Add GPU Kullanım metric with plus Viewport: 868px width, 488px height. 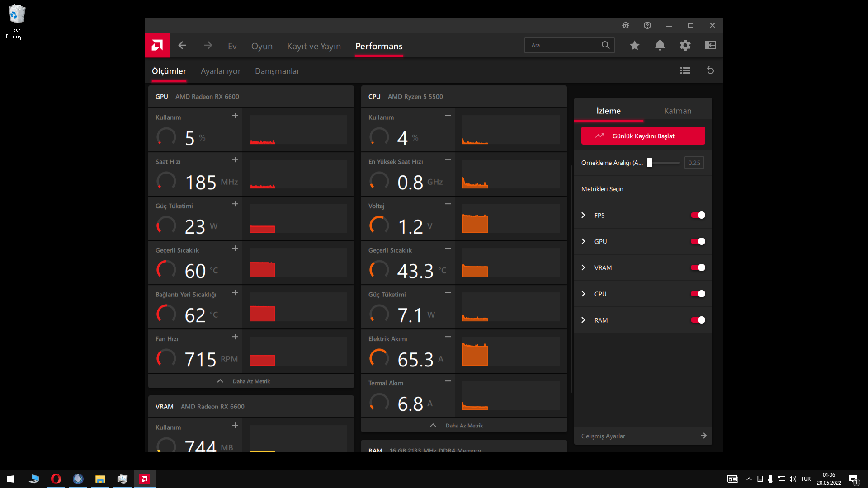235,116
